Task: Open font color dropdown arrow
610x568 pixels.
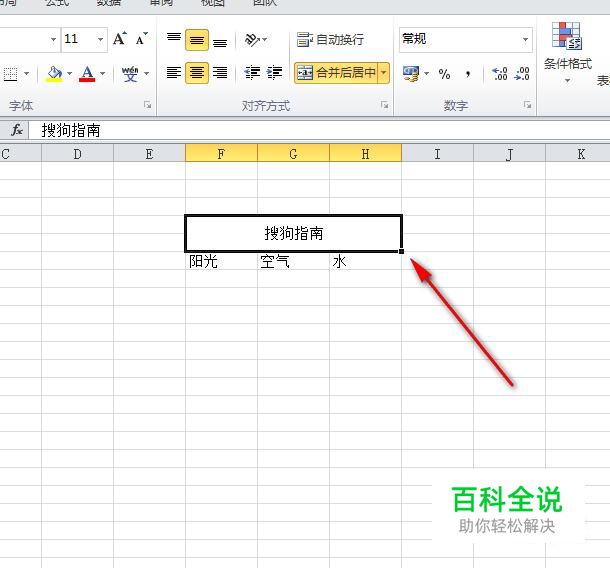Action: pos(103,74)
